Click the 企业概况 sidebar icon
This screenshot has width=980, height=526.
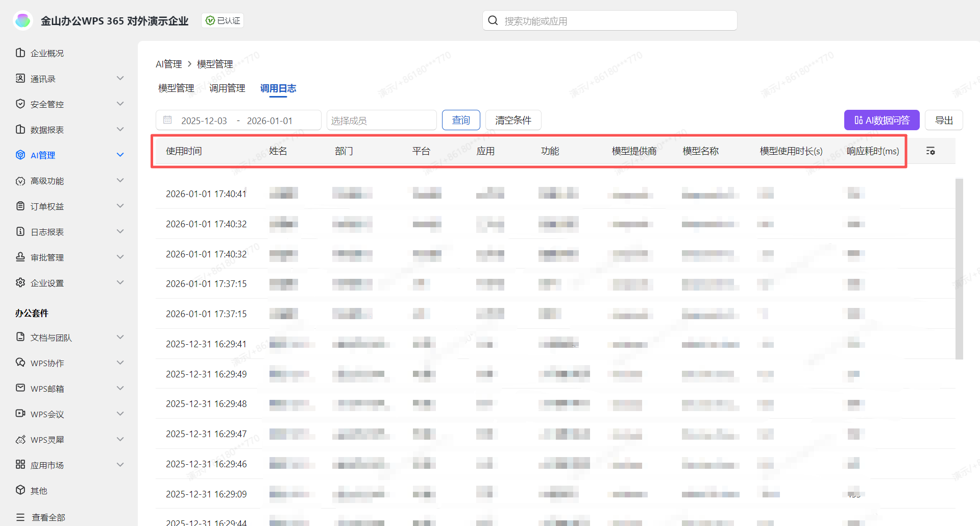[20, 53]
